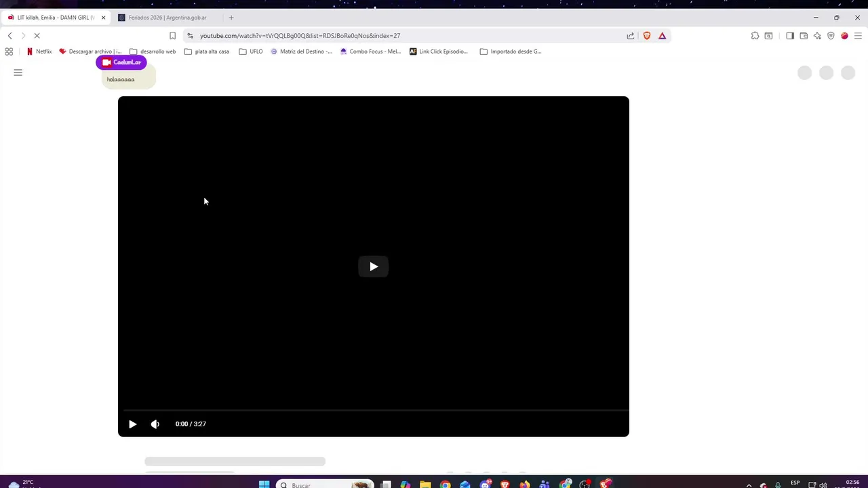Expand the UFLO bookmarks folder
Screen dimensions: 868x488
(x=251, y=52)
